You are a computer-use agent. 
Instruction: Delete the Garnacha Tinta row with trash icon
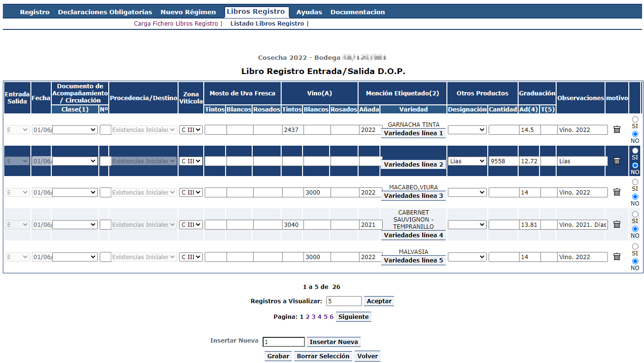617,130
